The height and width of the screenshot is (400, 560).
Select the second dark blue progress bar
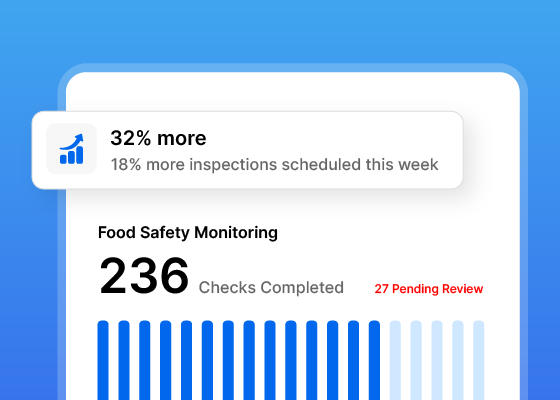[124, 360]
